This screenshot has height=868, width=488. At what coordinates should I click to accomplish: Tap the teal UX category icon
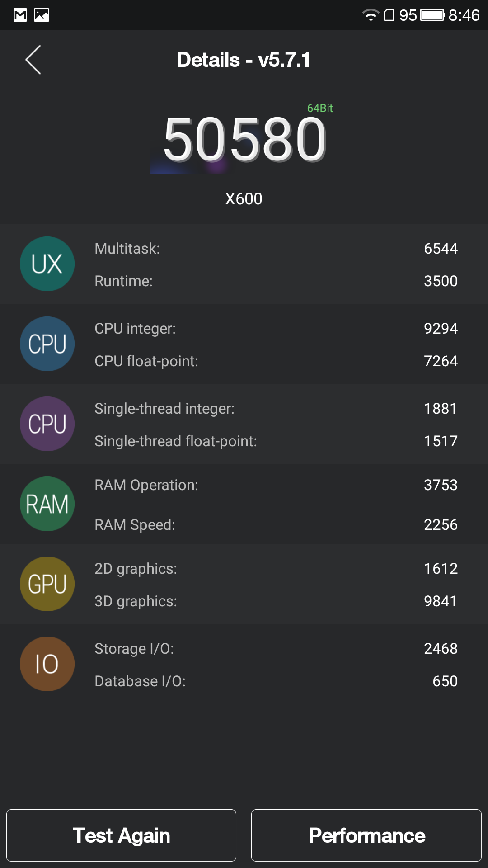[47, 264]
